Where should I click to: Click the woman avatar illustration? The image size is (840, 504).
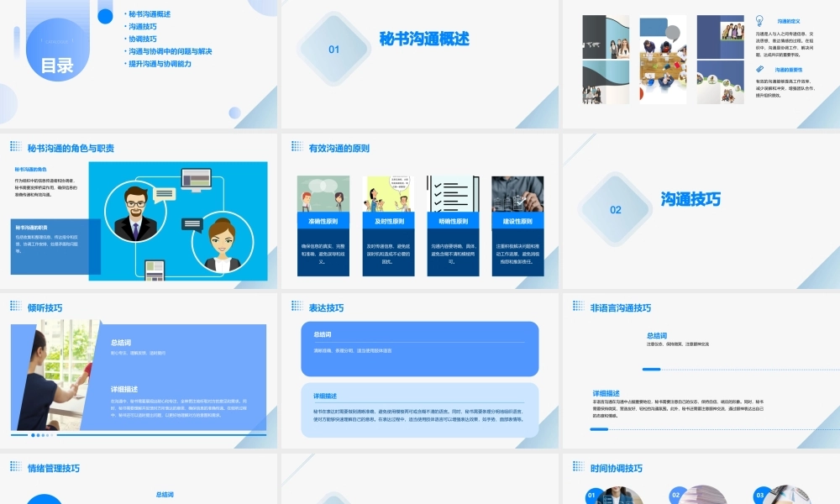click(223, 243)
